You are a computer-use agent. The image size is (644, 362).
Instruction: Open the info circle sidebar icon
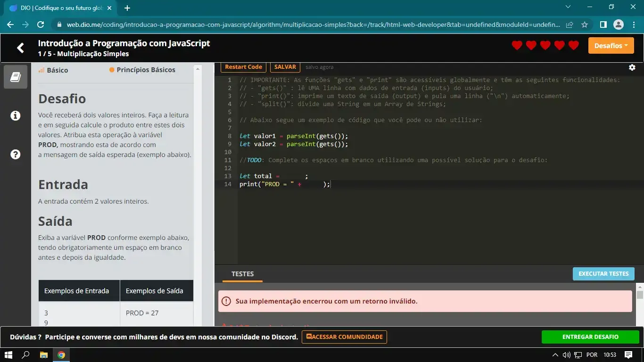coord(16,115)
